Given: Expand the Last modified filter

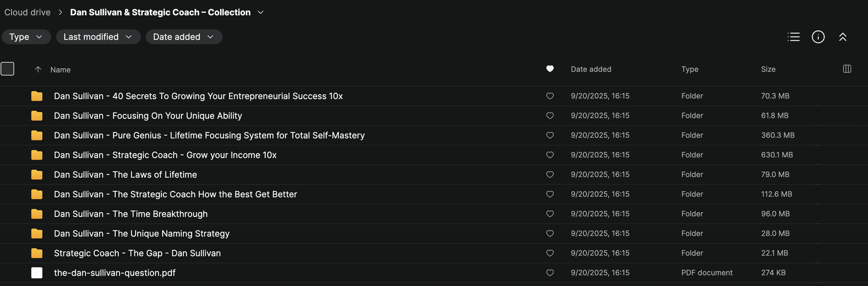Looking at the screenshot, I should pyautogui.click(x=98, y=37).
